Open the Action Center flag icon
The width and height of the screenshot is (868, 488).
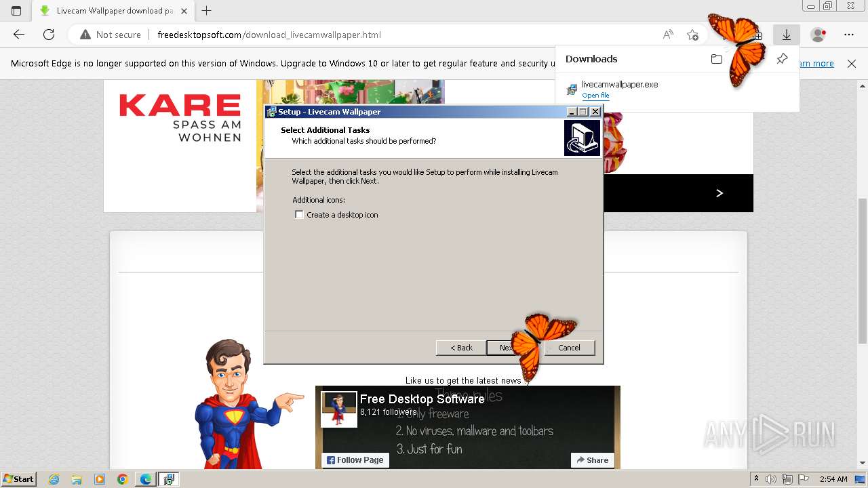(x=803, y=479)
